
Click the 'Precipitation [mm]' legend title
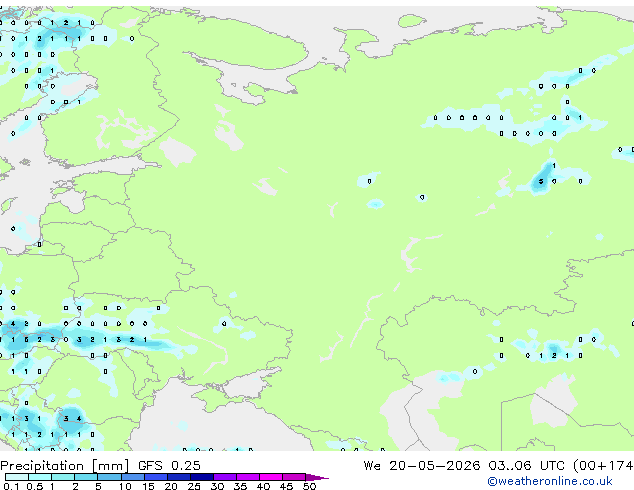(x=65, y=466)
